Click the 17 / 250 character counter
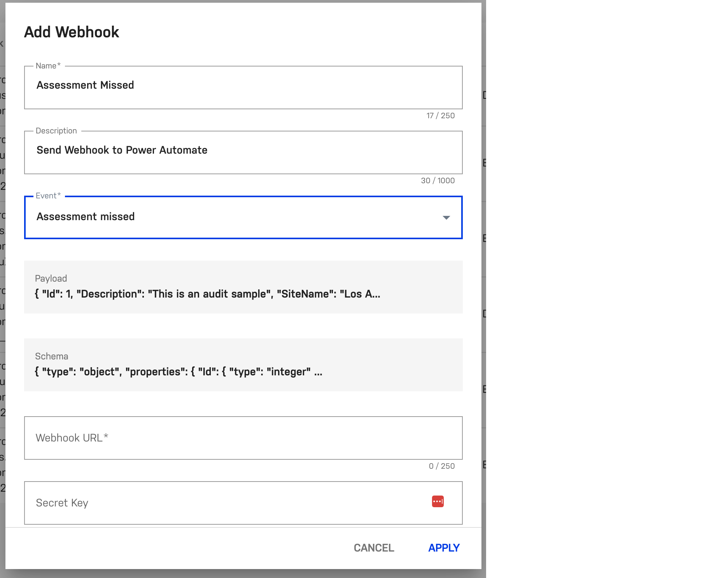The width and height of the screenshot is (728, 578). [440, 116]
